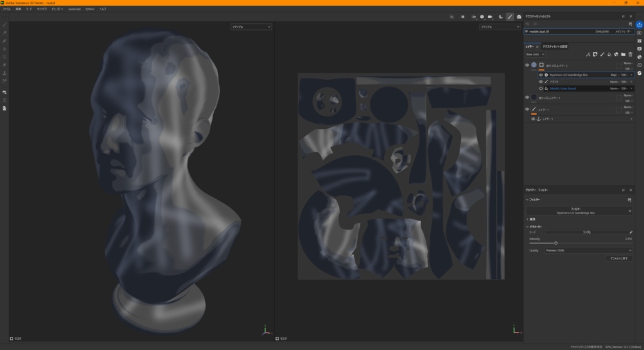The image size is (644, 350).
Task: Click the blue color swatch of 塗りつぶしレイヤー 2
Action: [534, 65]
